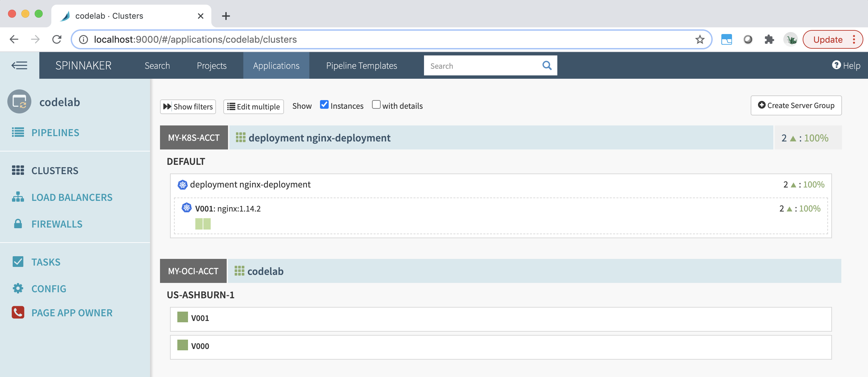
Task: Click a green instance square under V001
Action: [x=199, y=223]
